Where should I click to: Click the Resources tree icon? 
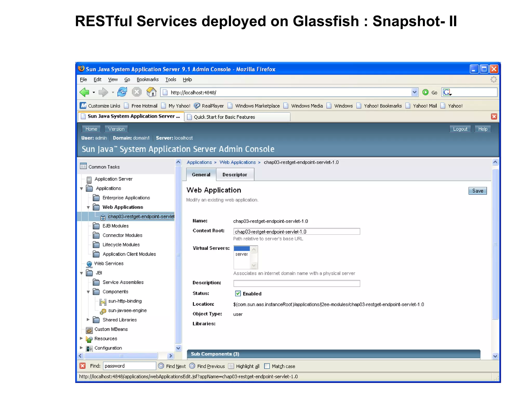click(x=89, y=339)
